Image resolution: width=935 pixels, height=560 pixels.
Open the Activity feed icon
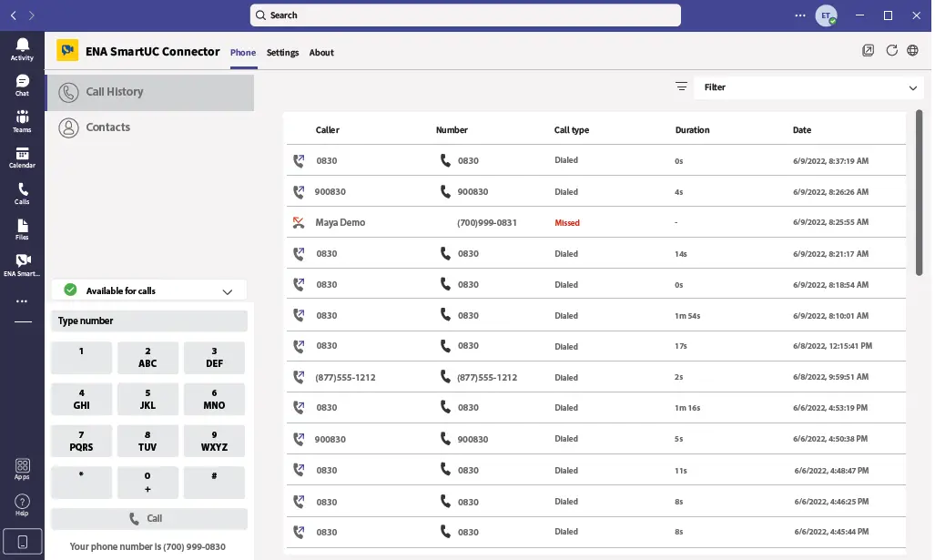click(22, 46)
